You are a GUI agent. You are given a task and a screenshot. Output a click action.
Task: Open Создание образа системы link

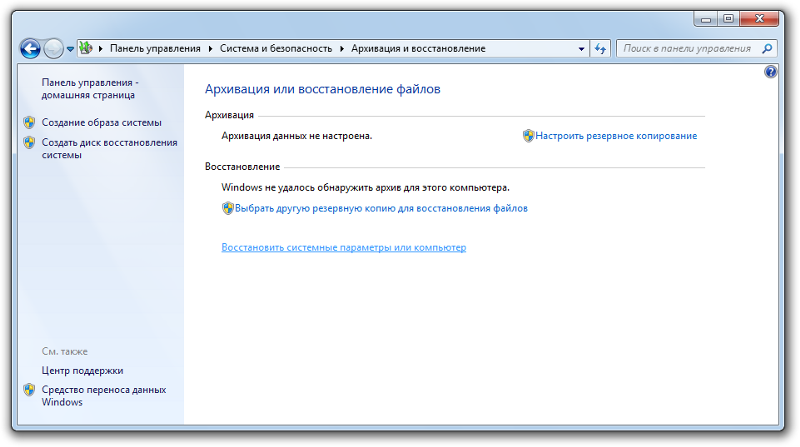click(x=102, y=122)
